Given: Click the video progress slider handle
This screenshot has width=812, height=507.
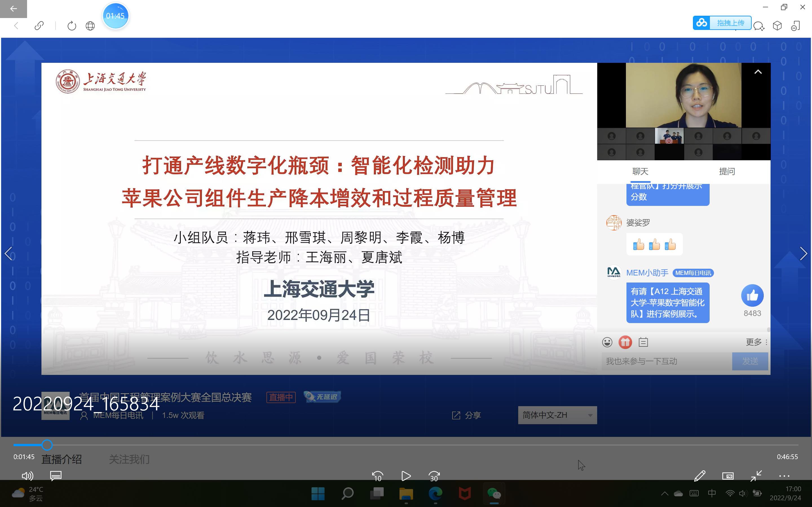Looking at the screenshot, I should 47,445.
